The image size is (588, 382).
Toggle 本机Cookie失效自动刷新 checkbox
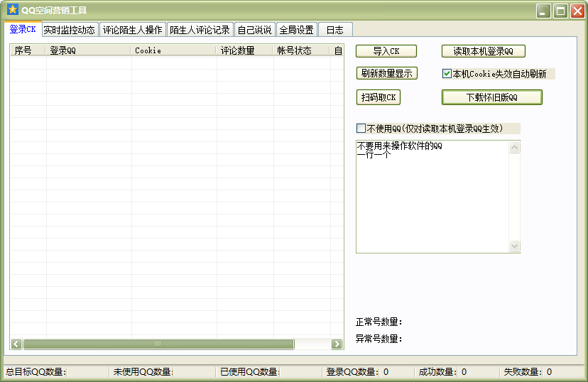pyautogui.click(x=447, y=74)
